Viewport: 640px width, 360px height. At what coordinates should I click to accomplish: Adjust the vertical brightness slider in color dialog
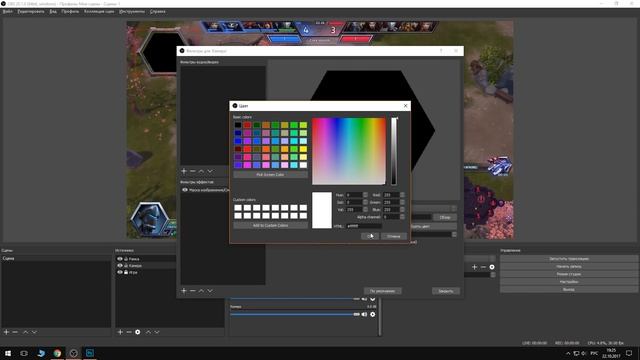point(394,151)
